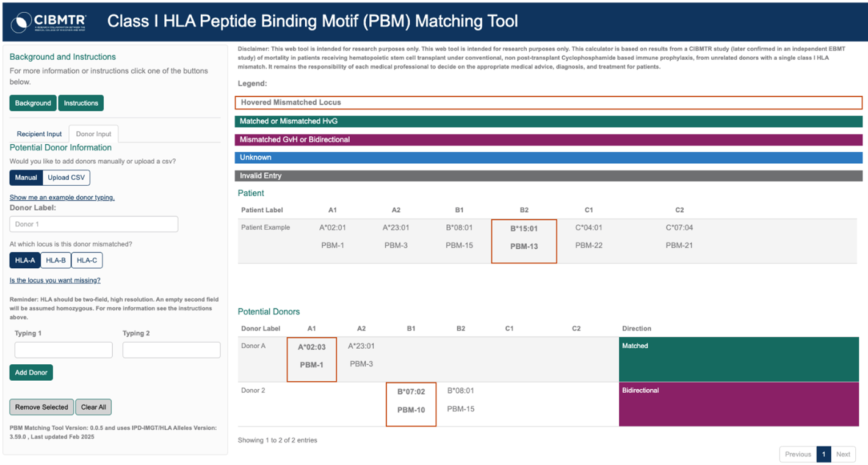868x465 pixels.
Task: Select the Donor Input tab
Action: [x=93, y=134]
